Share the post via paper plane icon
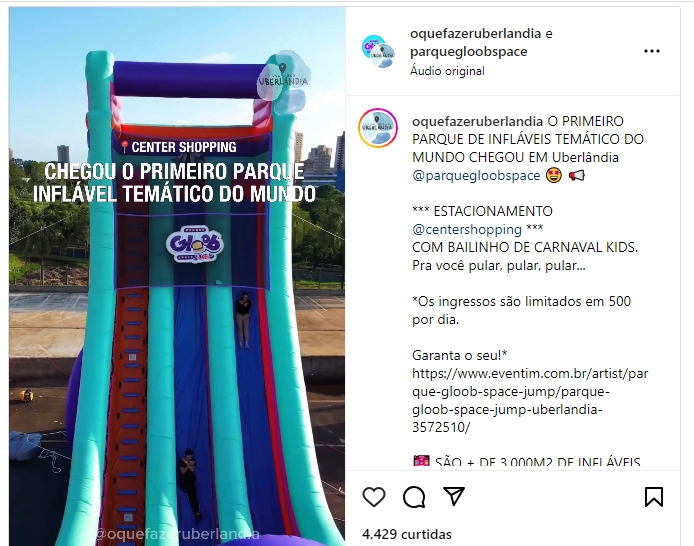This screenshot has width=694, height=546. [x=454, y=496]
